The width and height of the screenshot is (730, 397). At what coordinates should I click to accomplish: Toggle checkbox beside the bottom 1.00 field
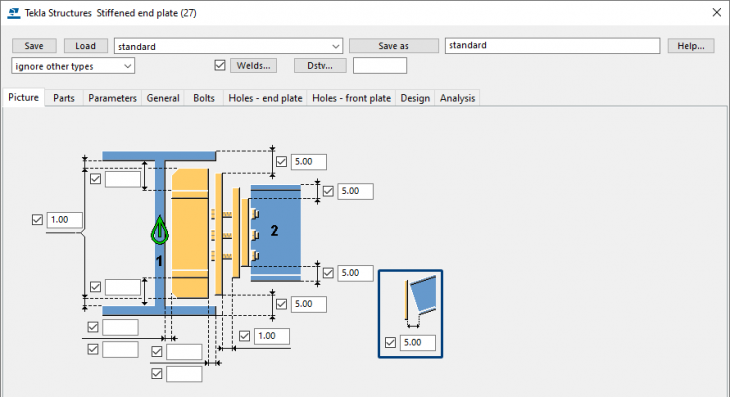pos(244,336)
